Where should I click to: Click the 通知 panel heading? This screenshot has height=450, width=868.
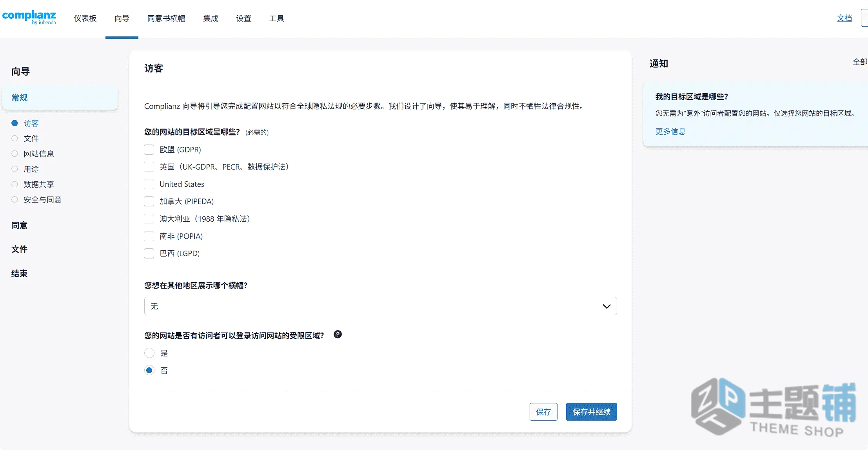659,63
